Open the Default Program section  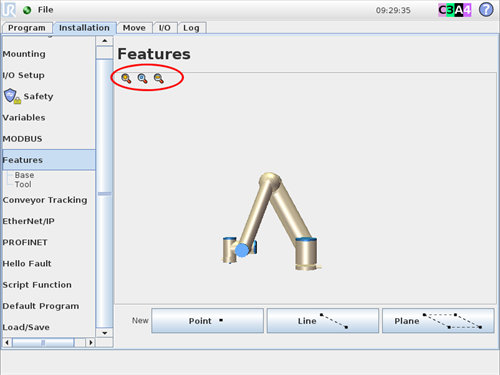coord(41,306)
